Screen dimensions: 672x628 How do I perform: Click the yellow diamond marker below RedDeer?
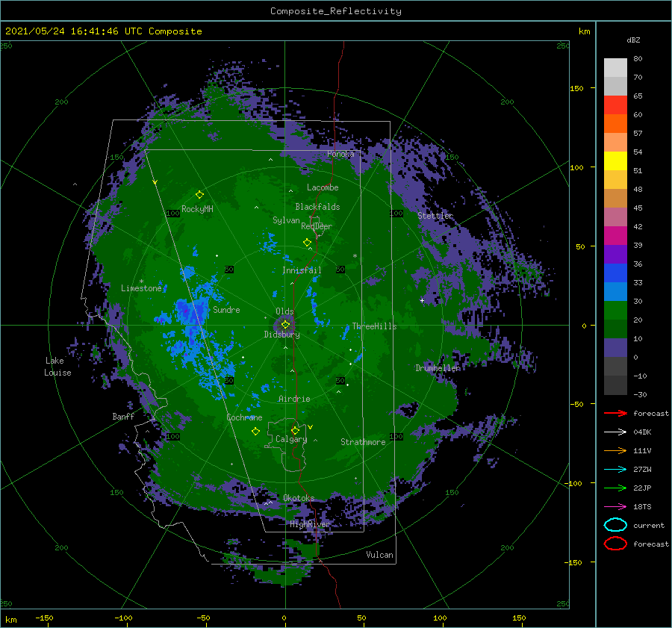pyautogui.click(x=308, y=243)
